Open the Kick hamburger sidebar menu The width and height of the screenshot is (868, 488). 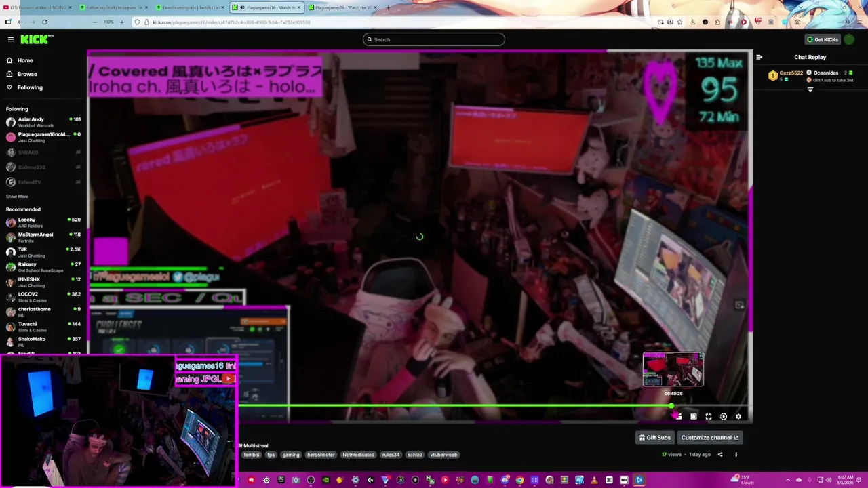pyautogui.click(x=10, y=39)
